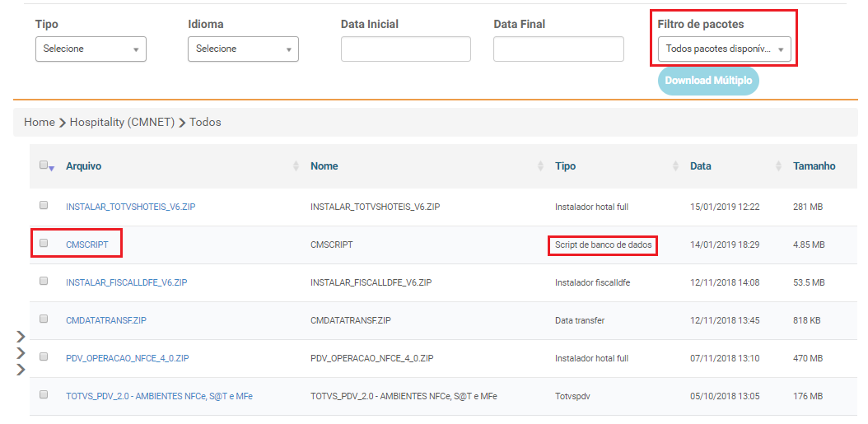
Task: Sort by Nome column sort arrows
Action: click(x=540, y=166)
